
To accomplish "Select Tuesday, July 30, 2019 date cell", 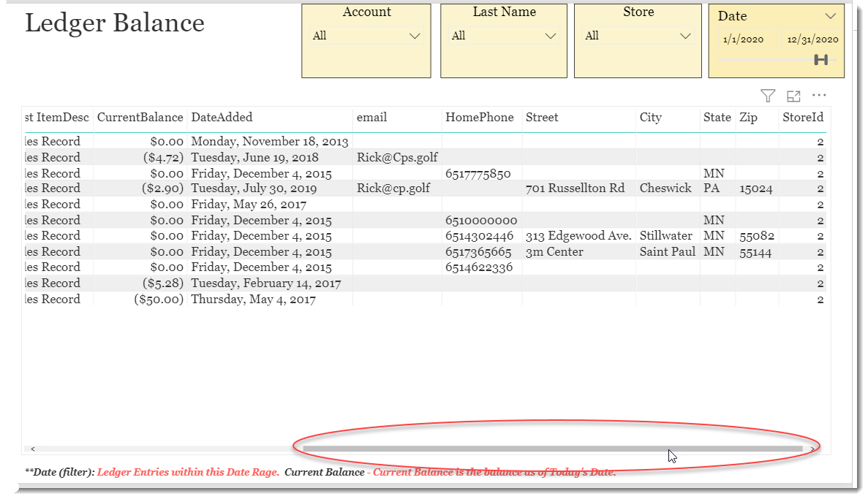I will [254, 188].
